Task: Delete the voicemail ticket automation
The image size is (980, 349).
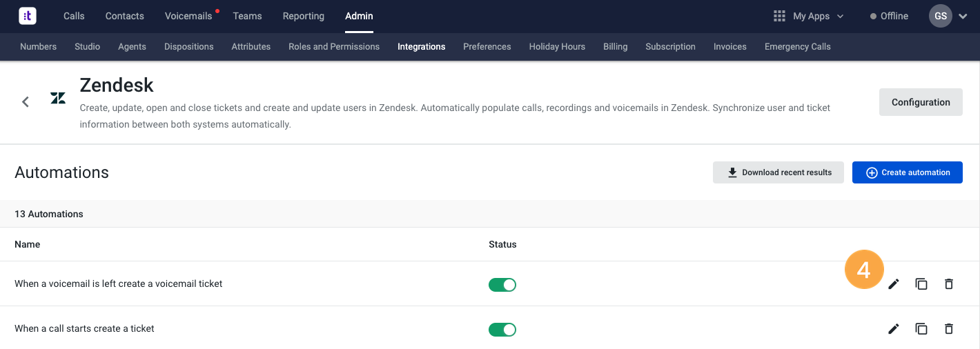Action: [x=949, y=284]
